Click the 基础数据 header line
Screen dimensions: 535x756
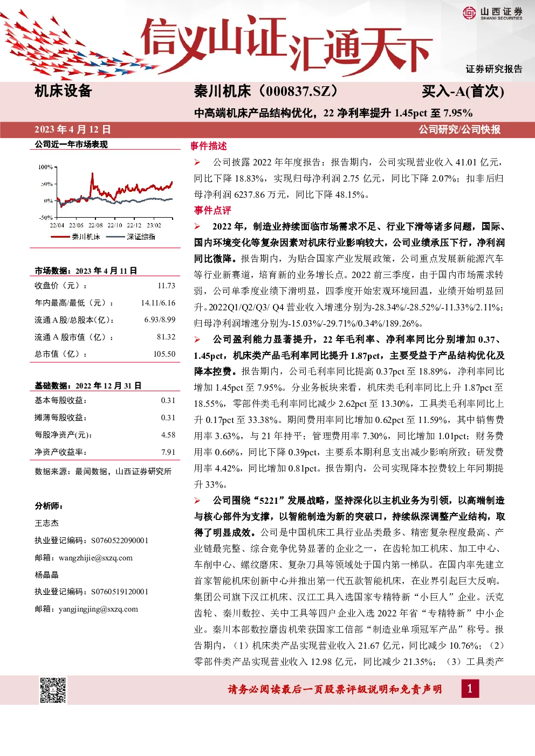88,385
